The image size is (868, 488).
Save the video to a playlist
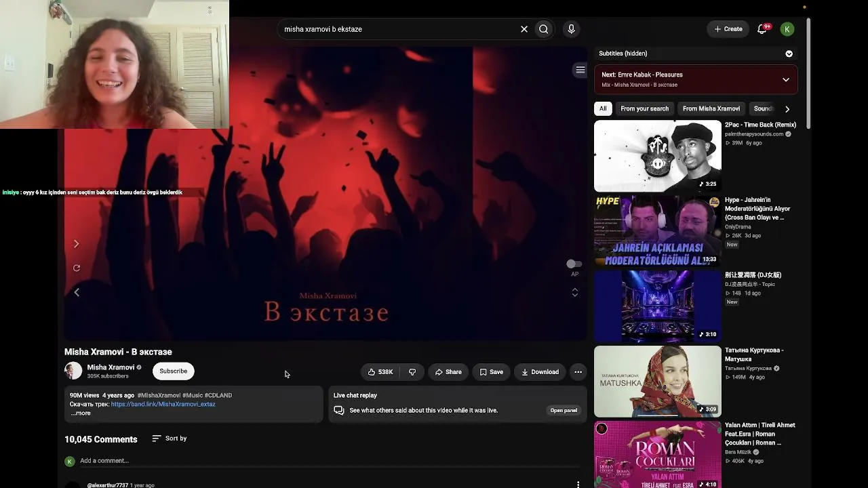point(492,371)
